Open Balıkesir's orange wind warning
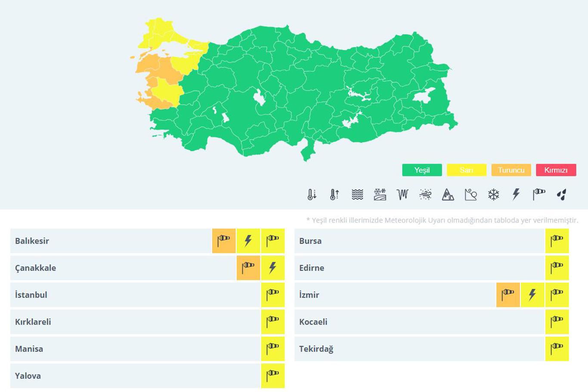This screenshot has width=588, height=392. point(224,241)
